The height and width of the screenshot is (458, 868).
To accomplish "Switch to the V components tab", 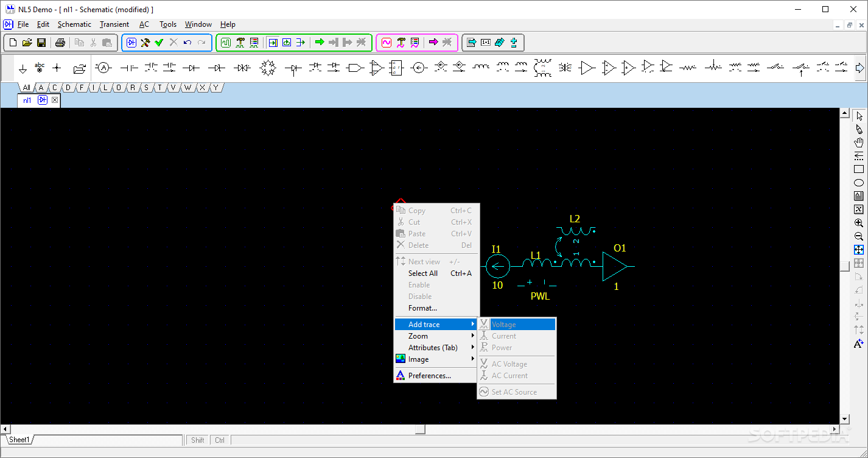I will [x=173, y=88].
